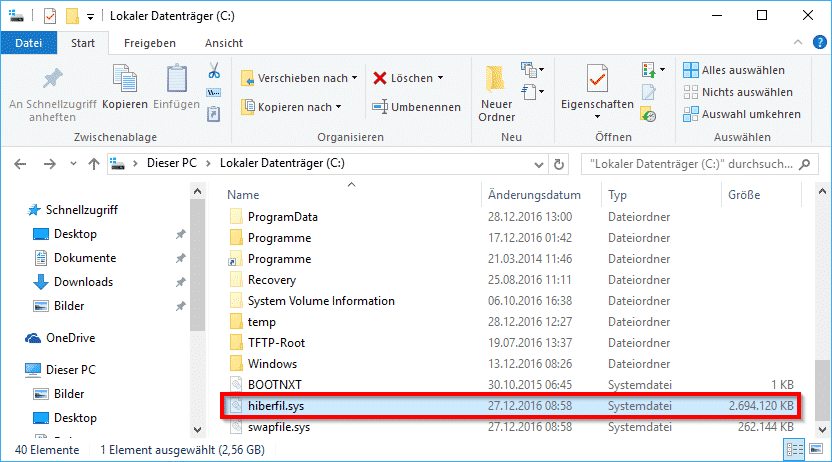Click quick access properties icon in title bar

[x=50, y=16]
